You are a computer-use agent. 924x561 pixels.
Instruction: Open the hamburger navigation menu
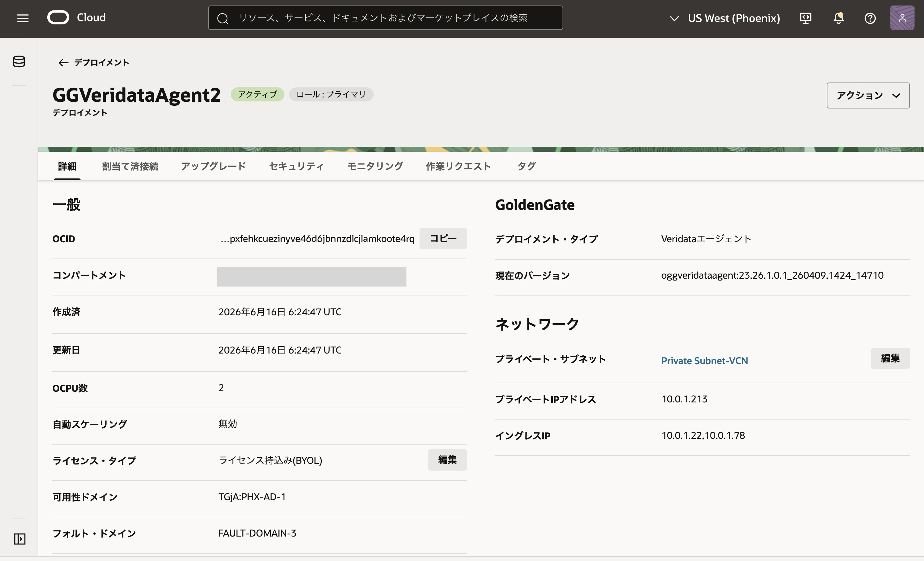coord(23,18)
